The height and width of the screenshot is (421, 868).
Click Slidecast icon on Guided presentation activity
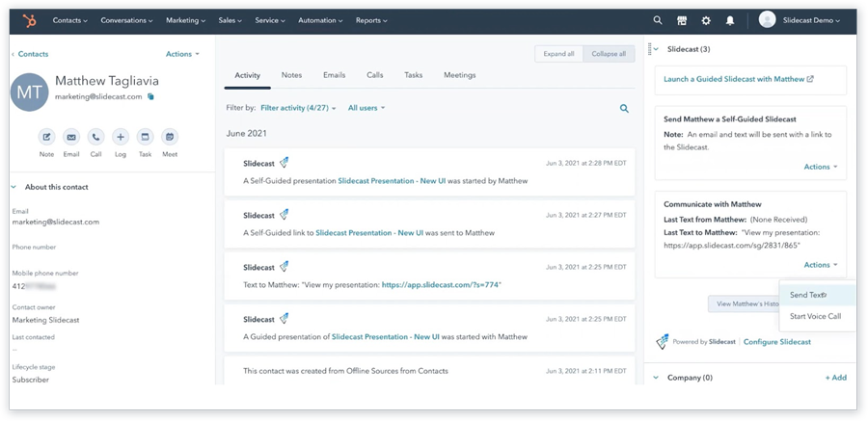coord(284,319)
